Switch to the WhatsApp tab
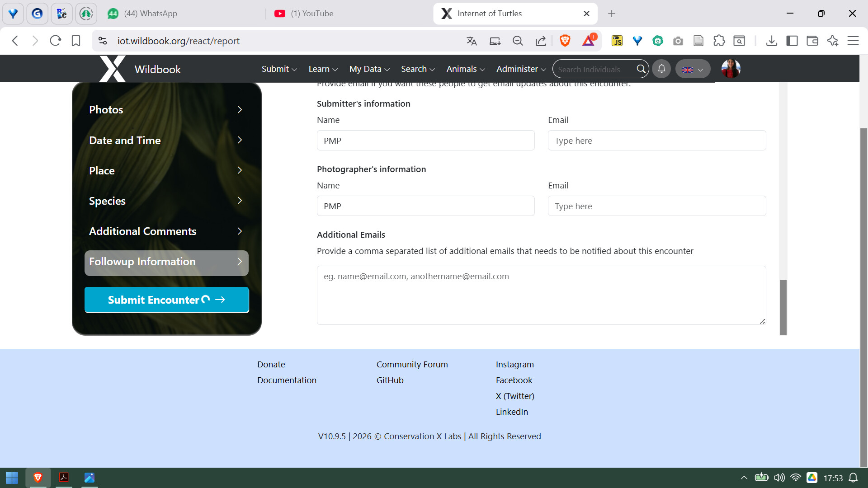 pos(151,14)
